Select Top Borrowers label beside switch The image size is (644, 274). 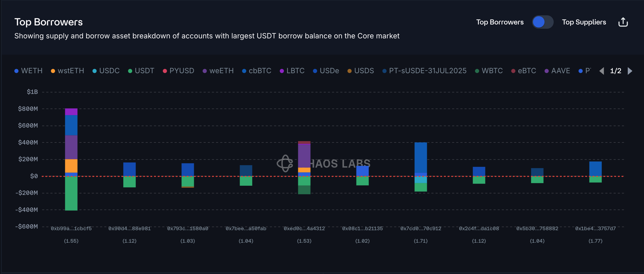pyautogui.click(x=500, y=22)
